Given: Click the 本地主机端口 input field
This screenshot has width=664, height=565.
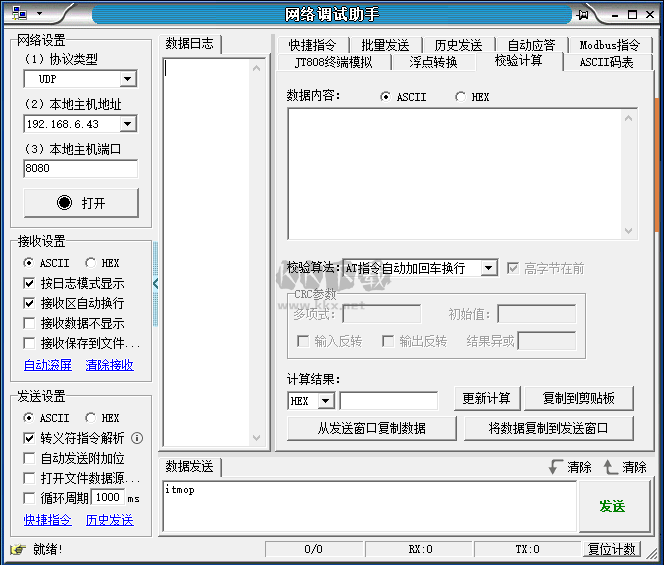Looking at the screenshot, I should point(80,169).
